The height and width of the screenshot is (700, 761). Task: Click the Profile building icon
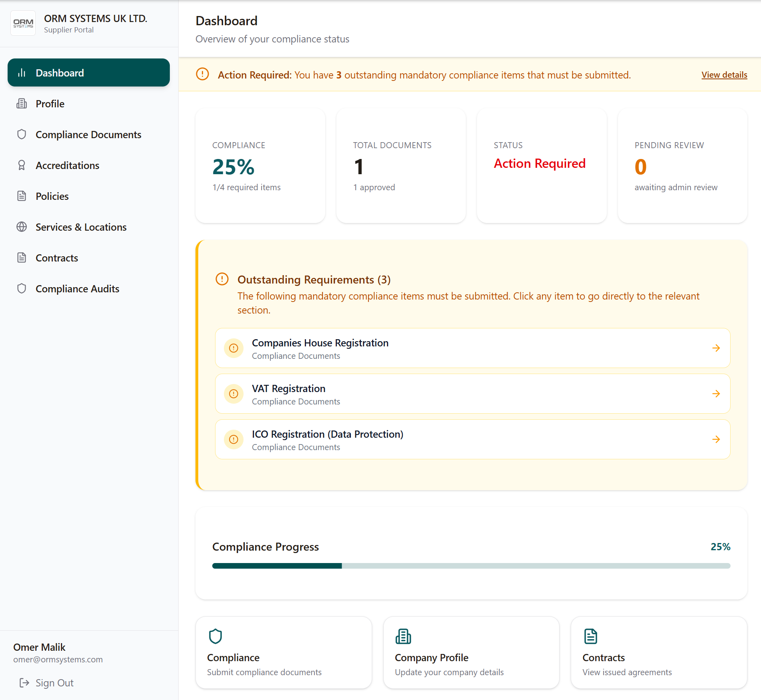coord(22,104)
